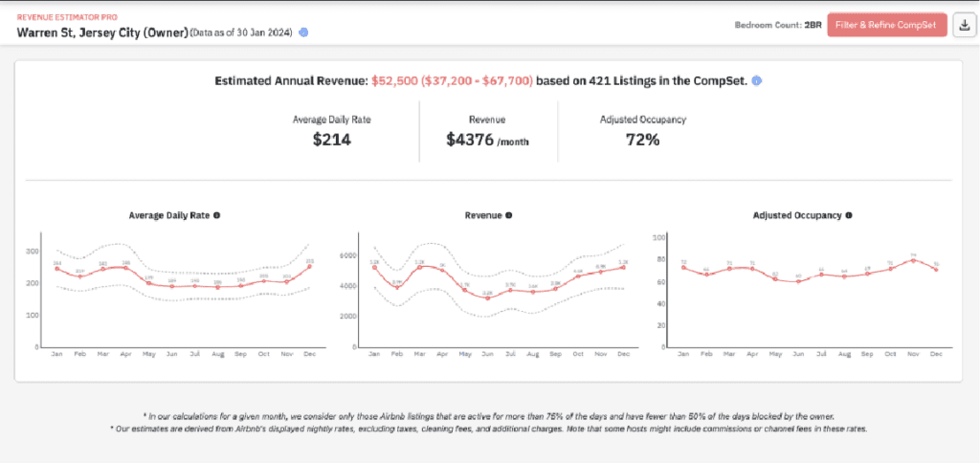This screenshot has height=463, width=980.
Task: Select November point on Adjusted Occupancy chart
Action: [913, 260]
